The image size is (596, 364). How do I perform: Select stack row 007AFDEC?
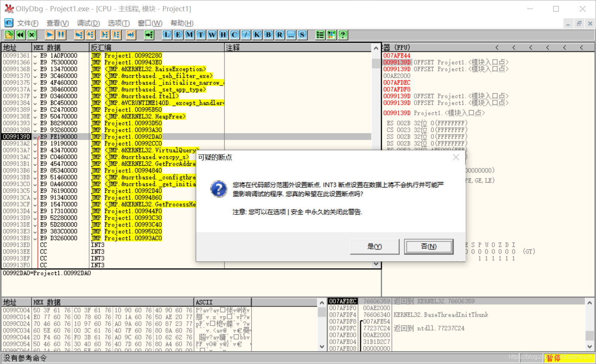456,301
